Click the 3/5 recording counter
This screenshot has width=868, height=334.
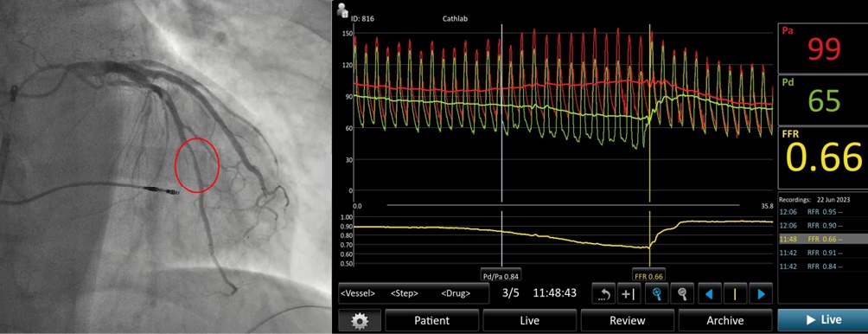(510, 293)
